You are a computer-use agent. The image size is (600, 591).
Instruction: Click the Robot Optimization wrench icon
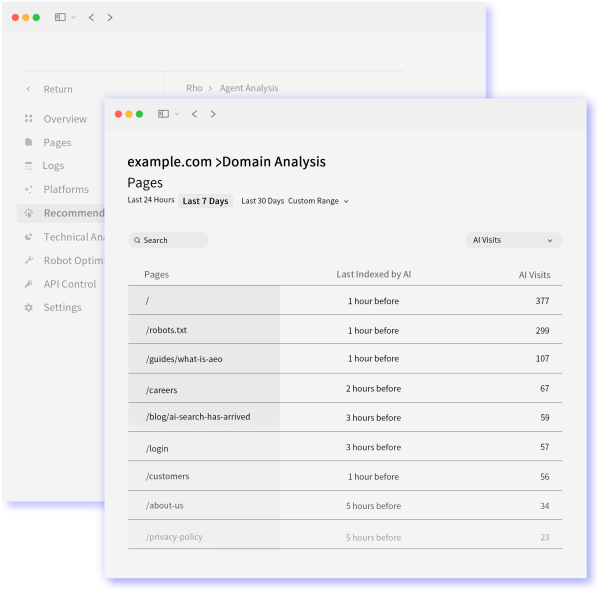click(29, 260)
